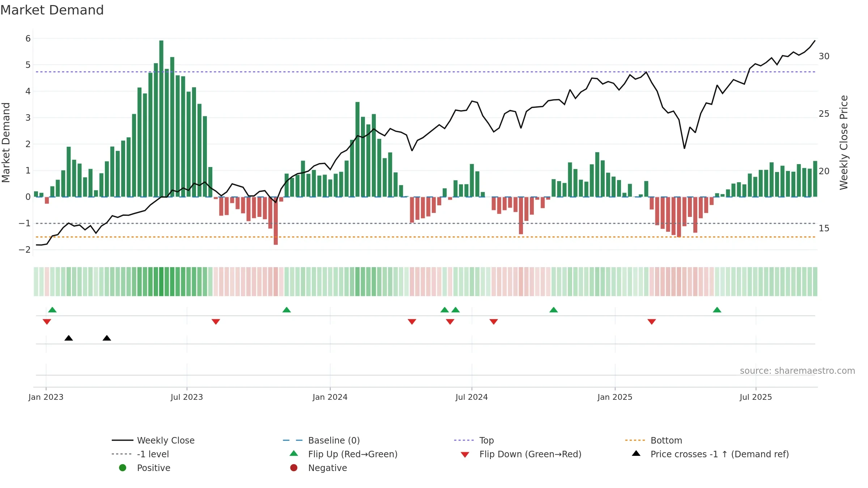
Task: Click the Jan 2025 axis label
Action: [x=615, y=397]
